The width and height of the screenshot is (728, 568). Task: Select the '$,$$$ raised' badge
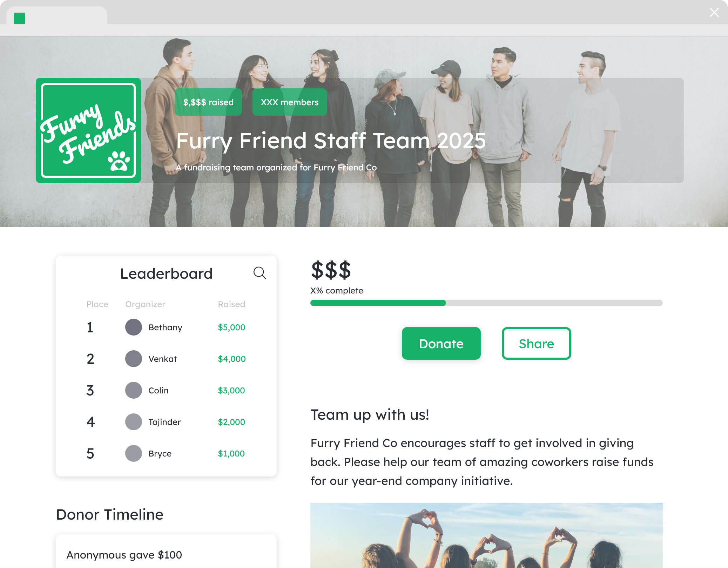click(x=208, y=102)
